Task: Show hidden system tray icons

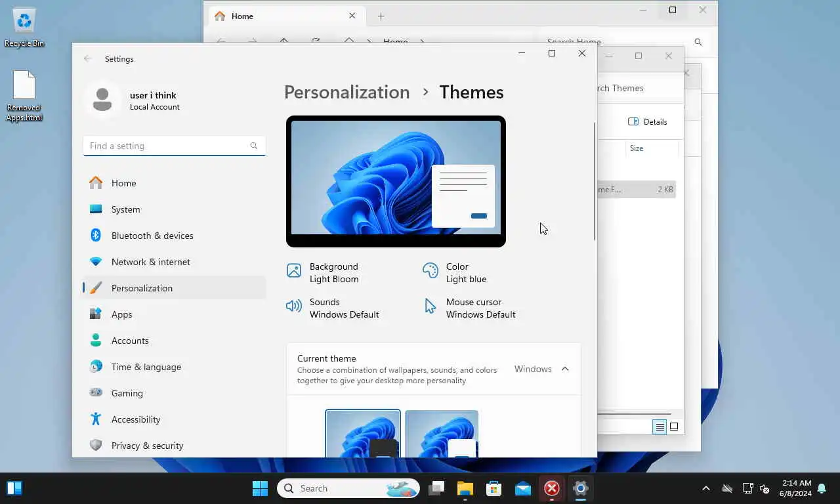Action: click(706, 488)
